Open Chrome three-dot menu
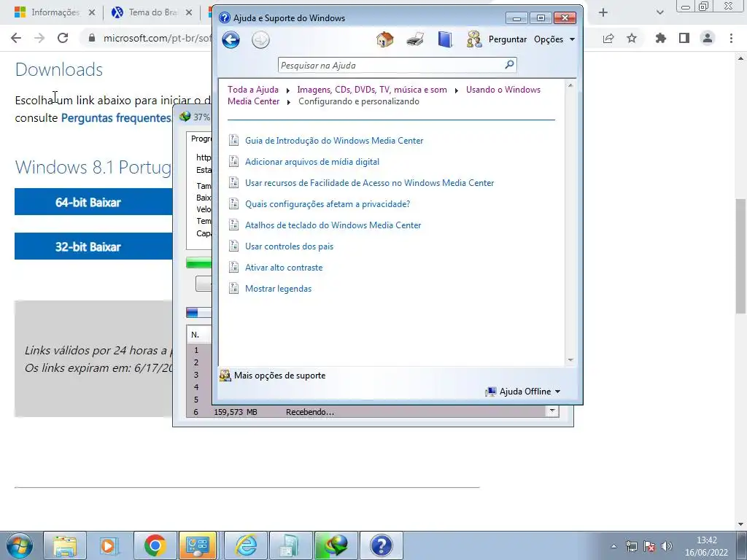747x560 pixels. coord(731,38)
